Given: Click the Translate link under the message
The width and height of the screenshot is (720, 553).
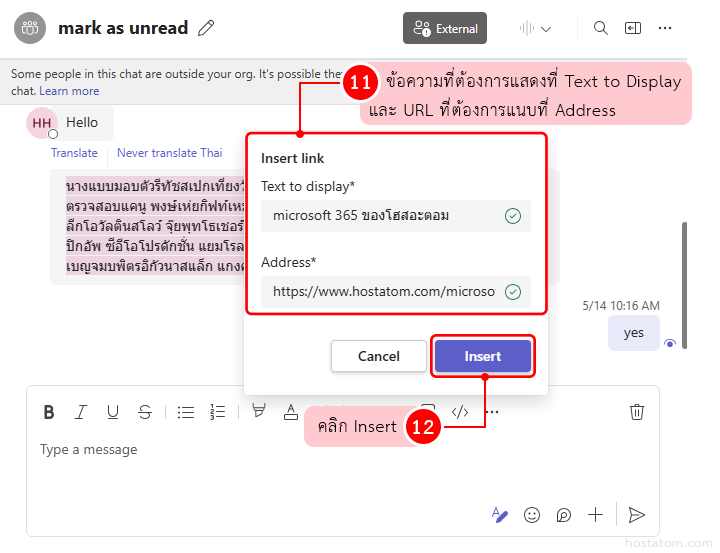Looking at the screenshot, I should (x=74, y=153).
